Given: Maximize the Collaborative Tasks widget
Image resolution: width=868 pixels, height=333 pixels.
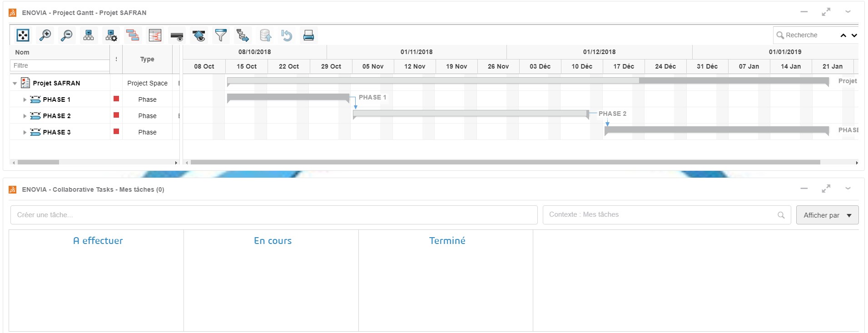Looking at the screenshot, I should pyautogui.click(x=826, y=188).
